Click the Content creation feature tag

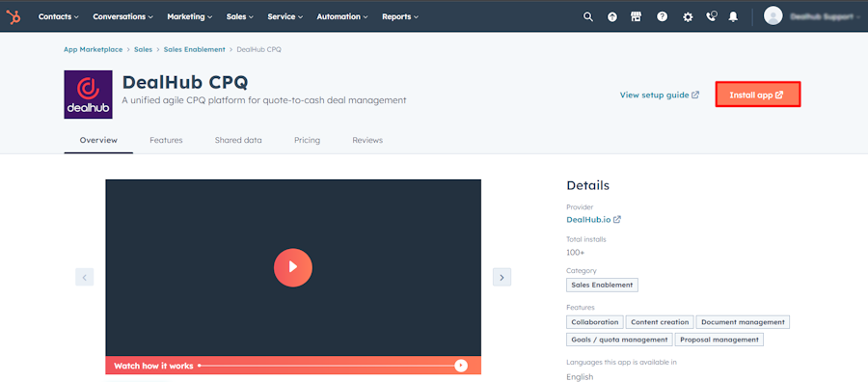tap(660, 321)
